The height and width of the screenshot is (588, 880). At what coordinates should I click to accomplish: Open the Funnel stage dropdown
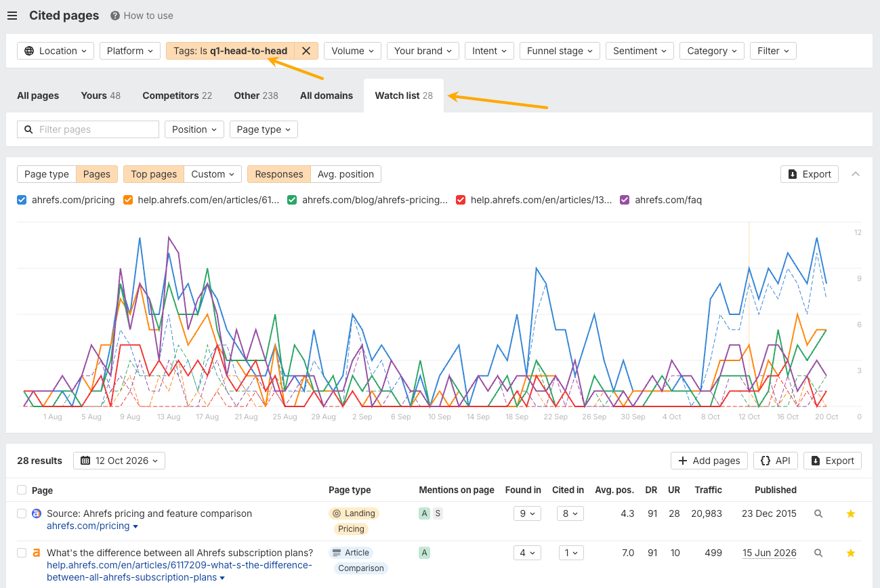(x=560, y=51)
